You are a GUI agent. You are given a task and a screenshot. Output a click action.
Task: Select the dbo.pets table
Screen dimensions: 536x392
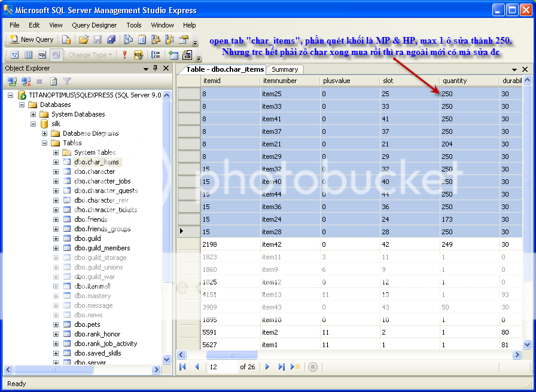click(87, 324)
